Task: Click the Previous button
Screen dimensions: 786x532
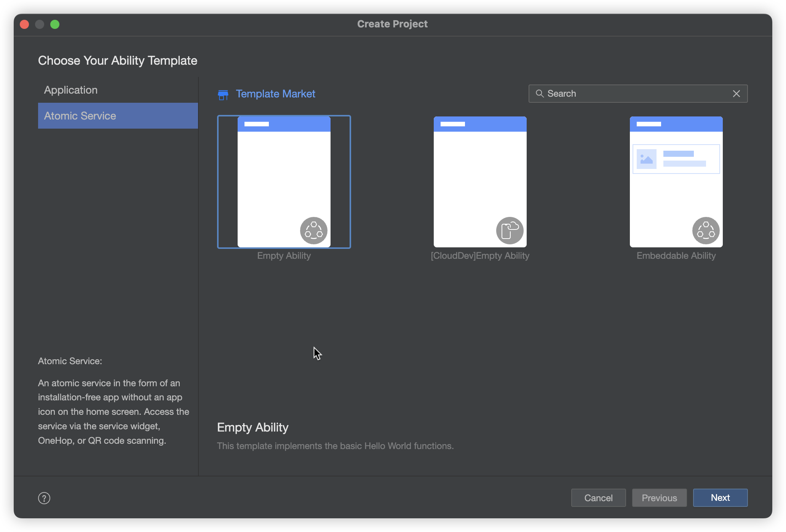Action: tap(659, 498)
